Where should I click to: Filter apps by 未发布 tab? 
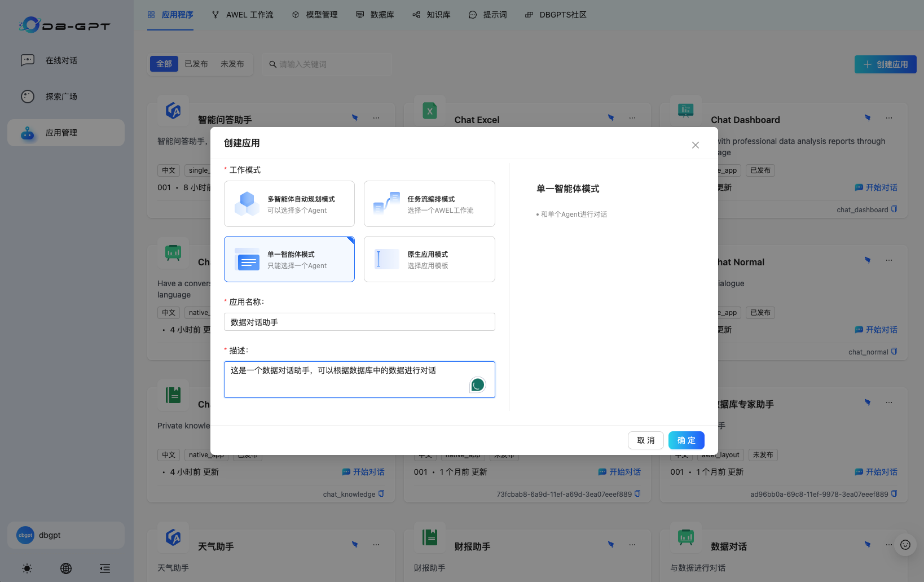[232, 64]
